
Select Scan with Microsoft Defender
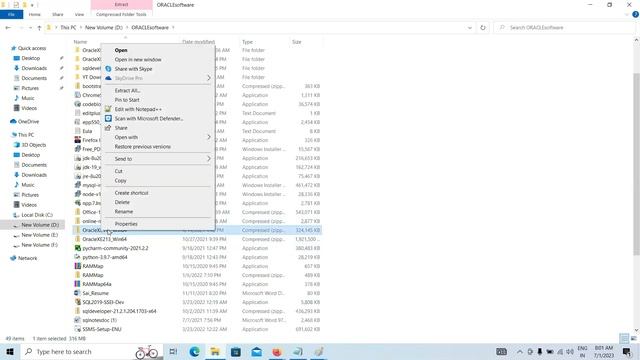tap(149, 119)
